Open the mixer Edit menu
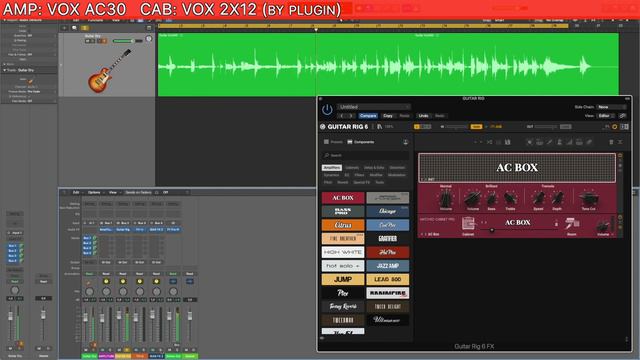 click(76, 192)
